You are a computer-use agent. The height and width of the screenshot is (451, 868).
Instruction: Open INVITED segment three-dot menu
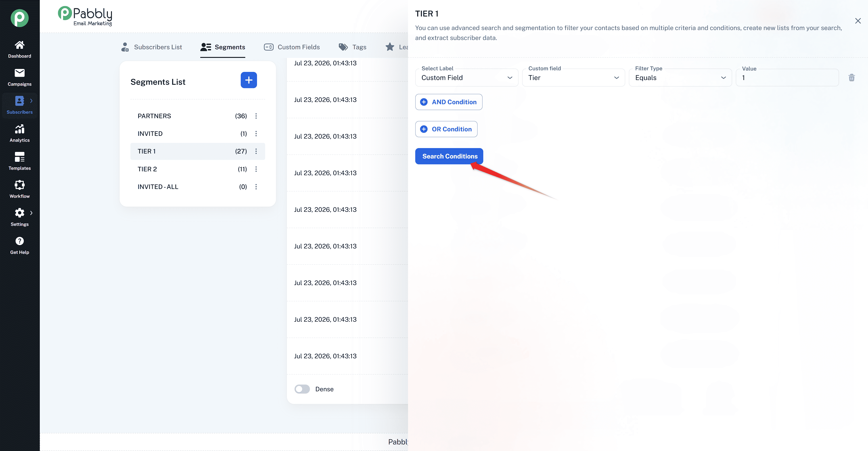256,133
